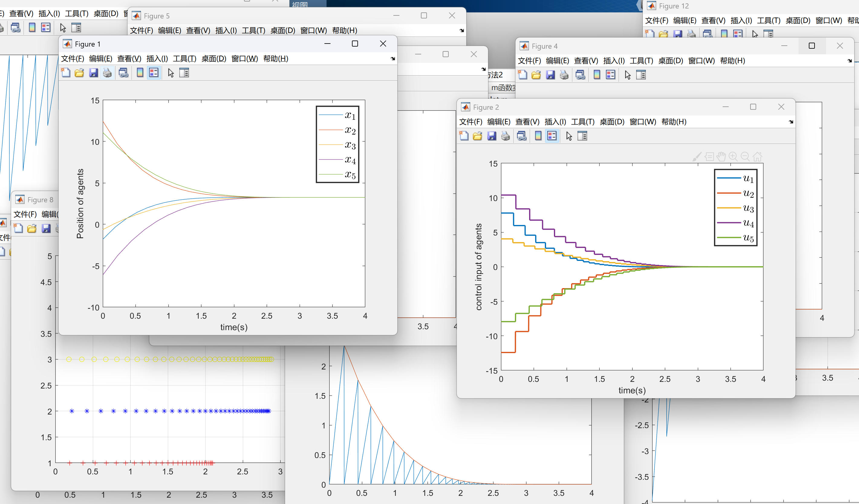
Task: Open 文件(F) menu in Figure 2
Action: pos(470,122)
